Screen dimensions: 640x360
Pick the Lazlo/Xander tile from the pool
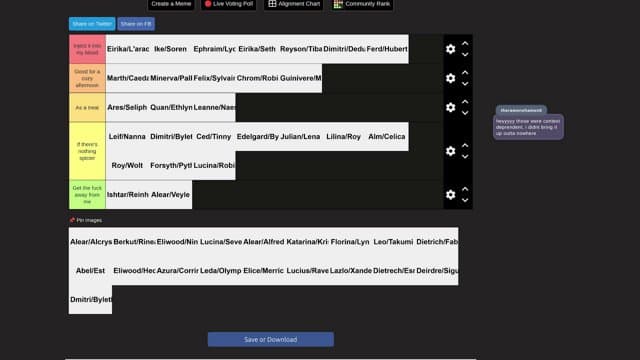pyautogui.click(x=350, y=271)
